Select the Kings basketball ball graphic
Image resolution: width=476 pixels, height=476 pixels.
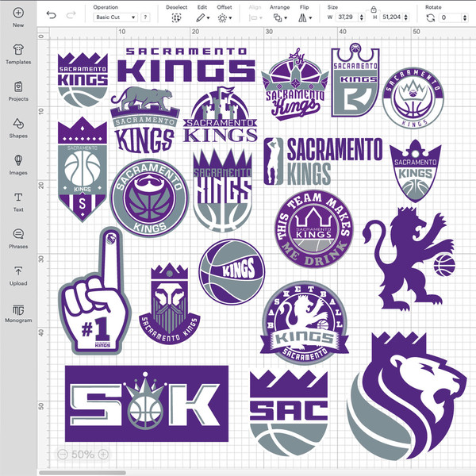point(232,272)
